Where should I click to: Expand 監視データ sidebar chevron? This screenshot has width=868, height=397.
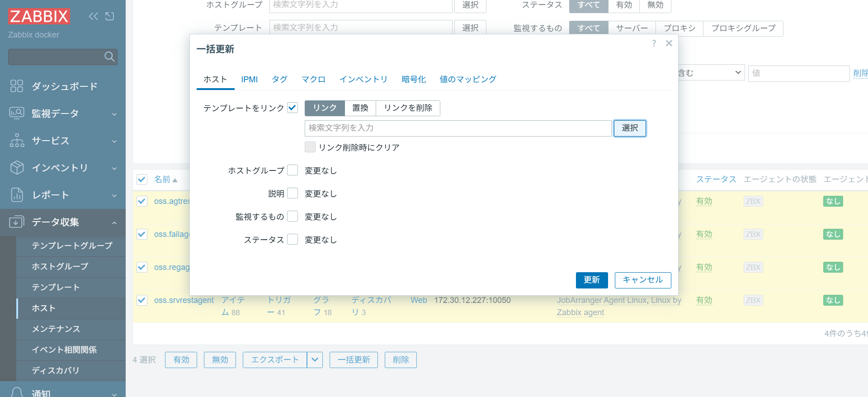(x=114, y=114)
